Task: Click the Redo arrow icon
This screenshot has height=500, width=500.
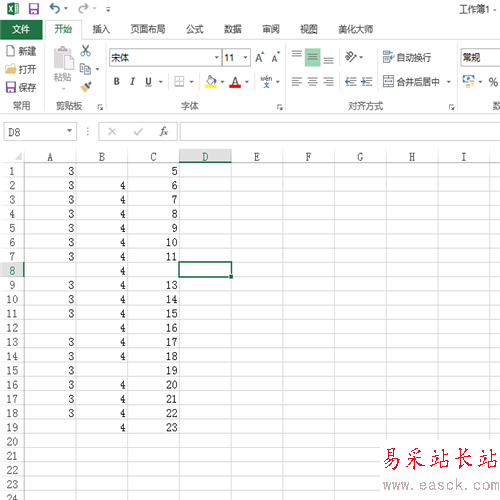Action: (x=83, y=8)
